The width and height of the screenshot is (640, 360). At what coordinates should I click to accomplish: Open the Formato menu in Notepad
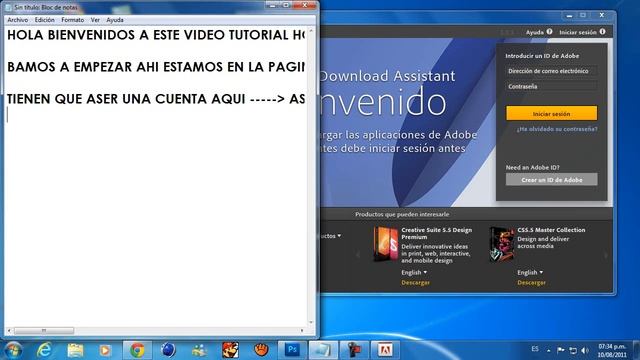73,20
